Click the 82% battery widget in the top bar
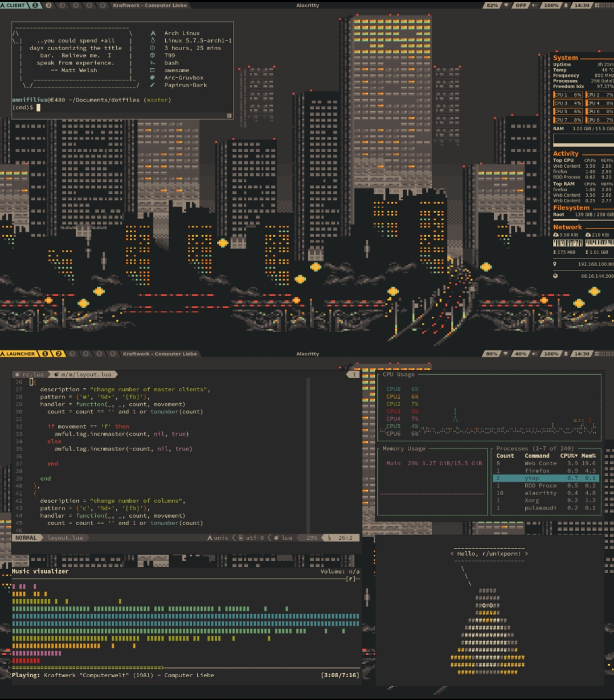This screenshot has width=614, height=700. point(492,5)
